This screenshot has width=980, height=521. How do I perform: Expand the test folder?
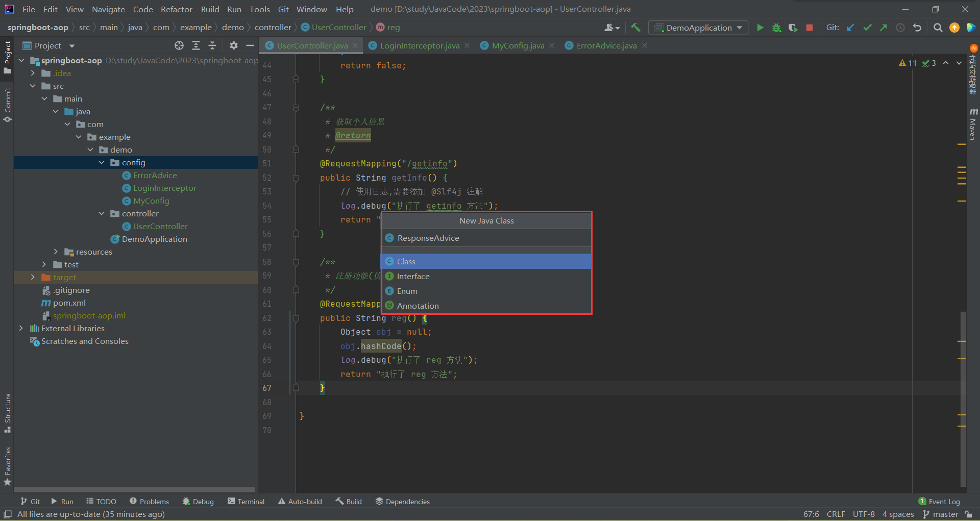[x=44, y=264]
